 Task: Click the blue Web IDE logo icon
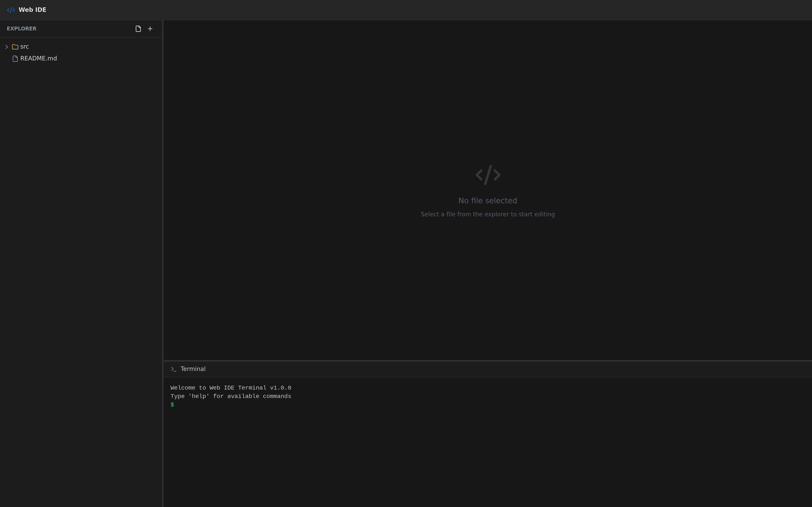(x=11, y=10)
